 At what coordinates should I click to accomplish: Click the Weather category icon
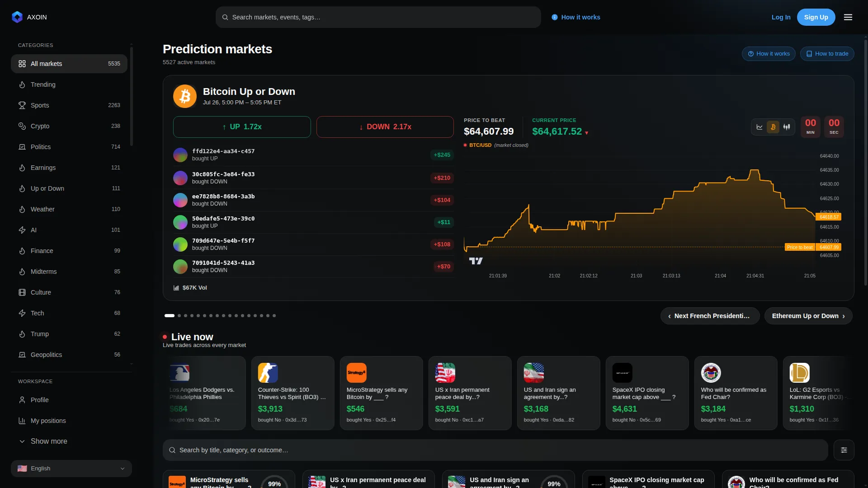tap(22, 209)
